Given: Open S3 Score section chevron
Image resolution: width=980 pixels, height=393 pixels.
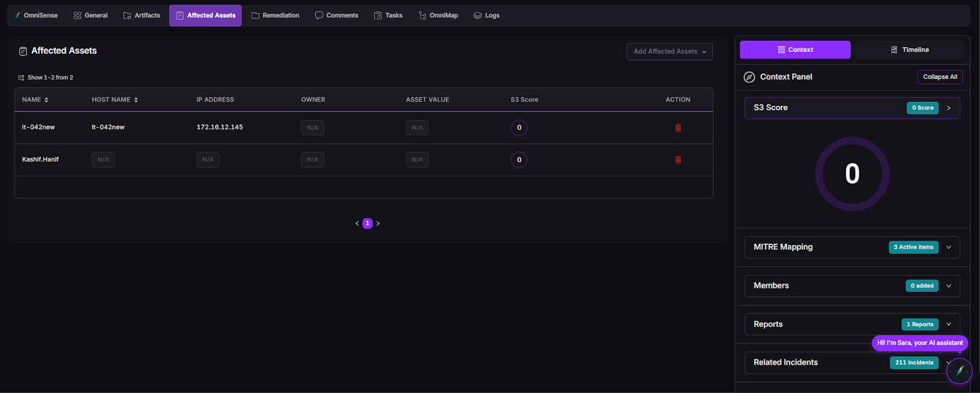Looking at the screenshot, I should (x=949, y=108).
